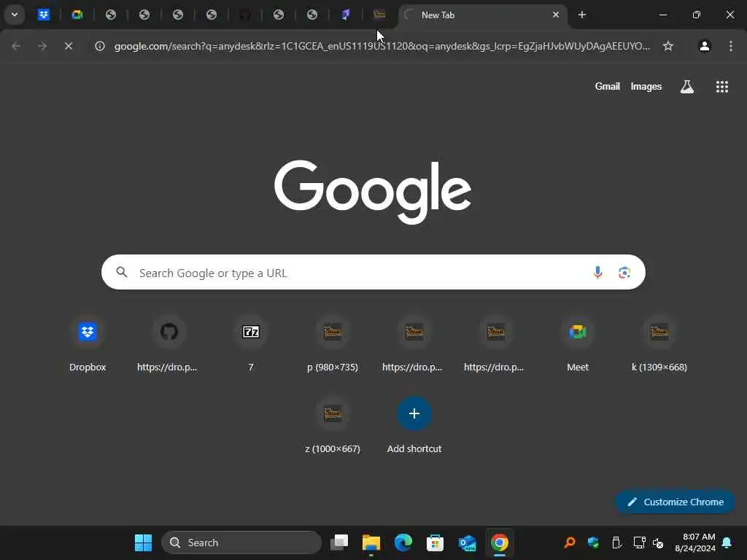
Task: Go back to previous page
Action: [x=16, y=46]
